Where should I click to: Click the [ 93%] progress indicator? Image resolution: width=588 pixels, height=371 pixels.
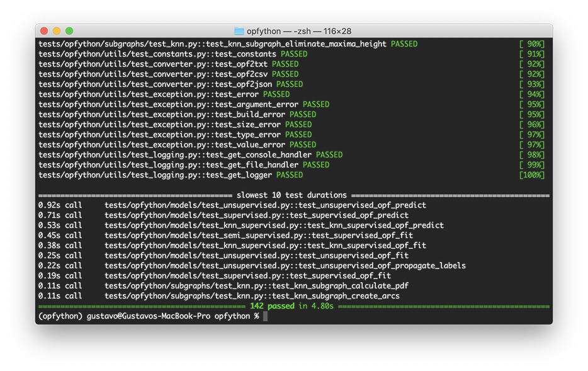(x=532, y=84)
